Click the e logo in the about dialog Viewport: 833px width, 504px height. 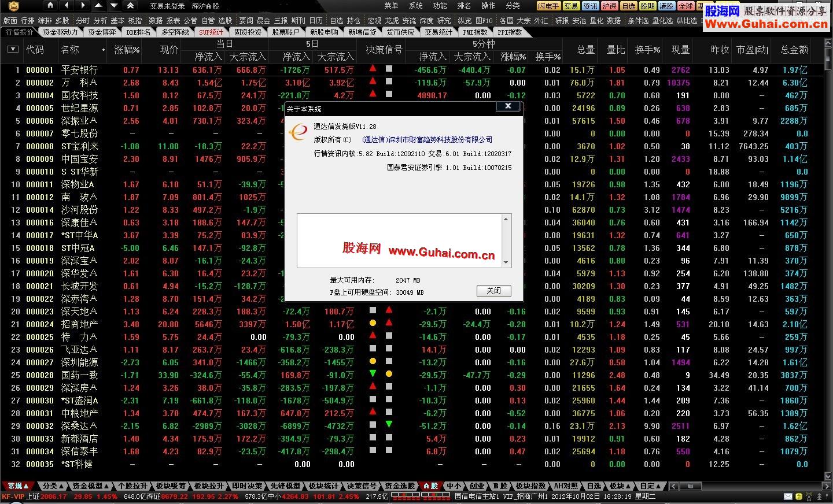point(298,132)
